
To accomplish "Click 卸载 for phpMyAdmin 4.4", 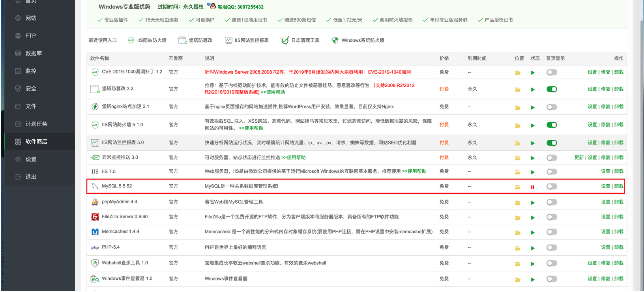I will click(x=619, y=202).
